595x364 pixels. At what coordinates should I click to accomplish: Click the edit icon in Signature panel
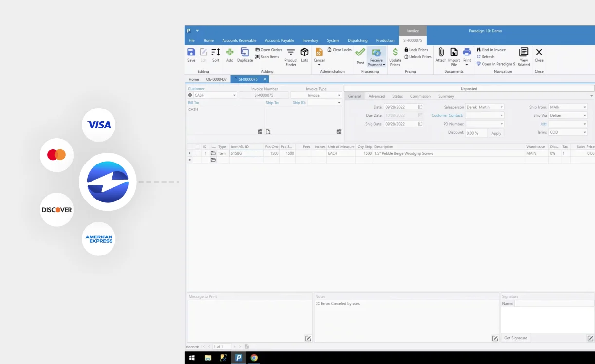point(590,338)
